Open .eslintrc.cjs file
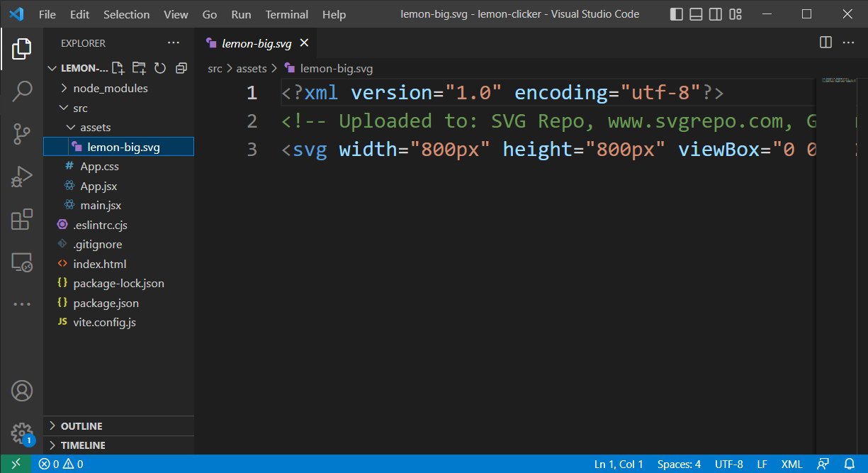Screen dimensions: 868x473 [x=118, y=226]
